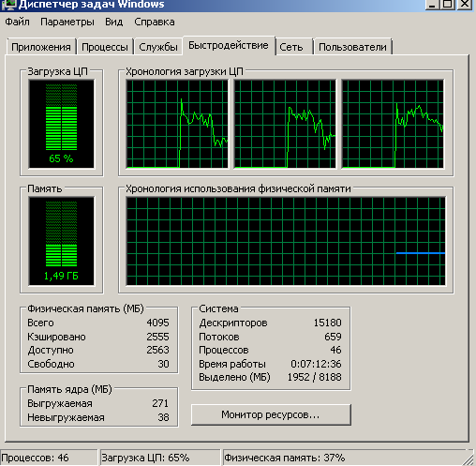Viewport: 476px width, 466px height.
Task: Switch to the Процессы tab
Action: point(105,47)
